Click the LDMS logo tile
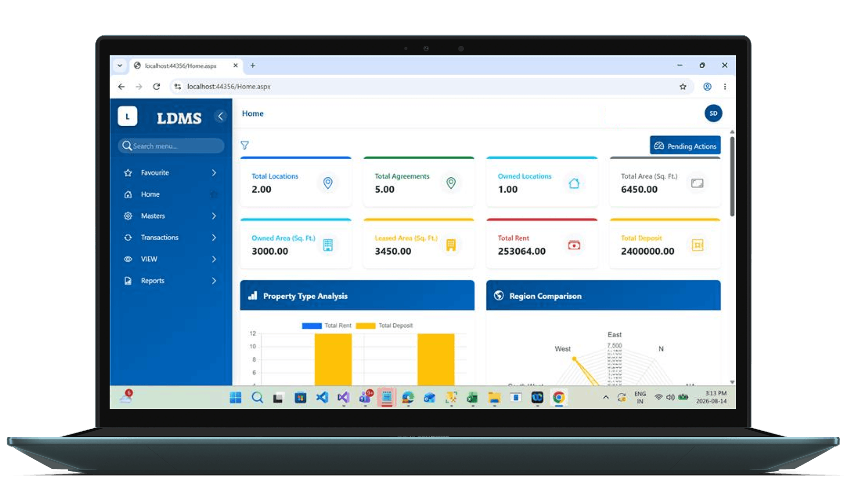Image resolution: width=844 pixels, height=504 pixels. point(127,116)
